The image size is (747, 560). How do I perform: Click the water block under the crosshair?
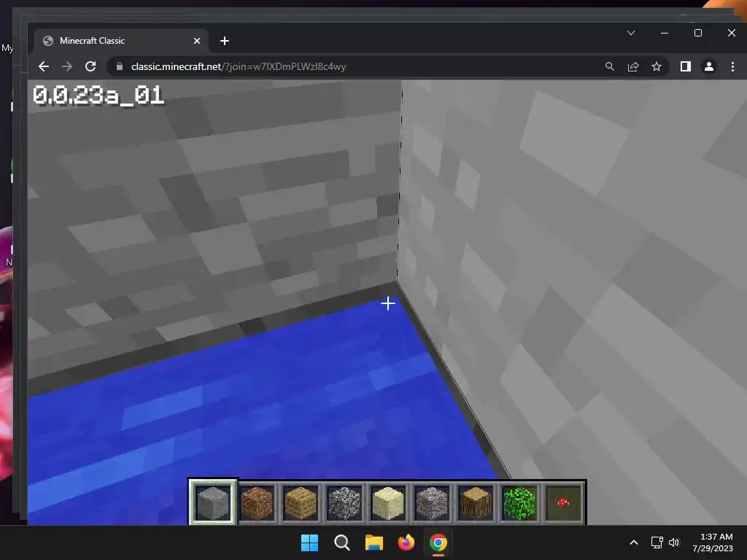pos(388,304)
